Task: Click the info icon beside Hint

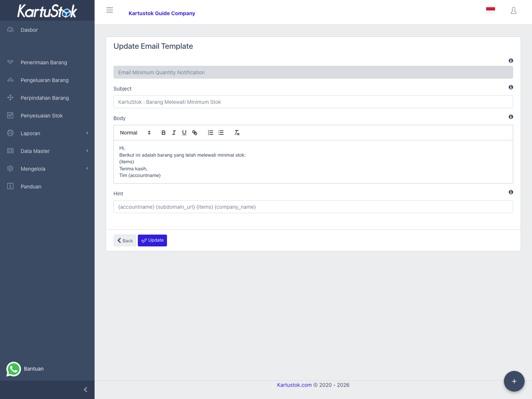Action: tap(511, 192)
